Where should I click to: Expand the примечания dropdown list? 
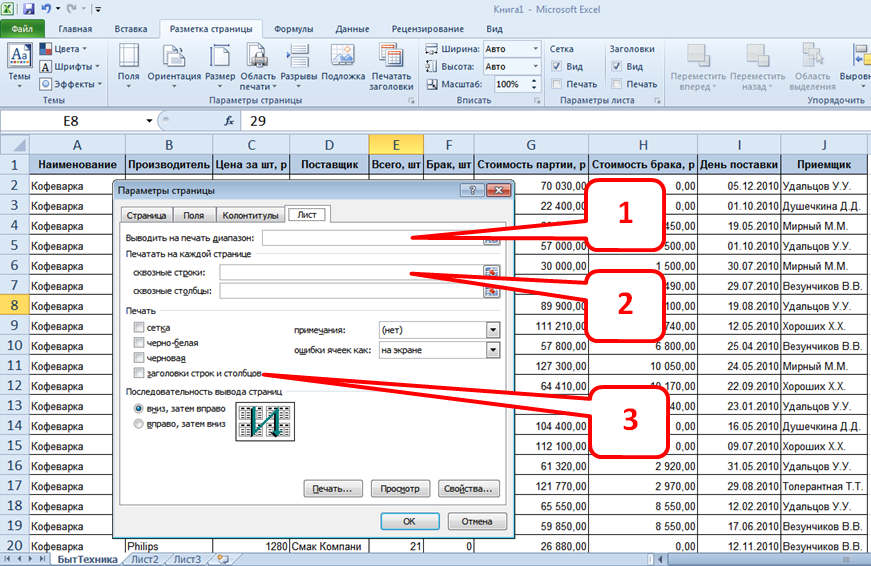pos(492,329)
